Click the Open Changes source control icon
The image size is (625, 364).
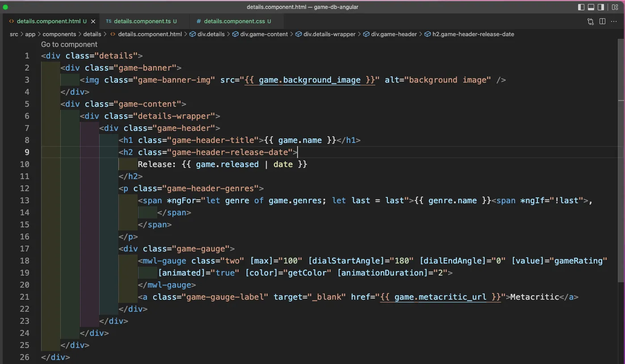click(591, 21)
